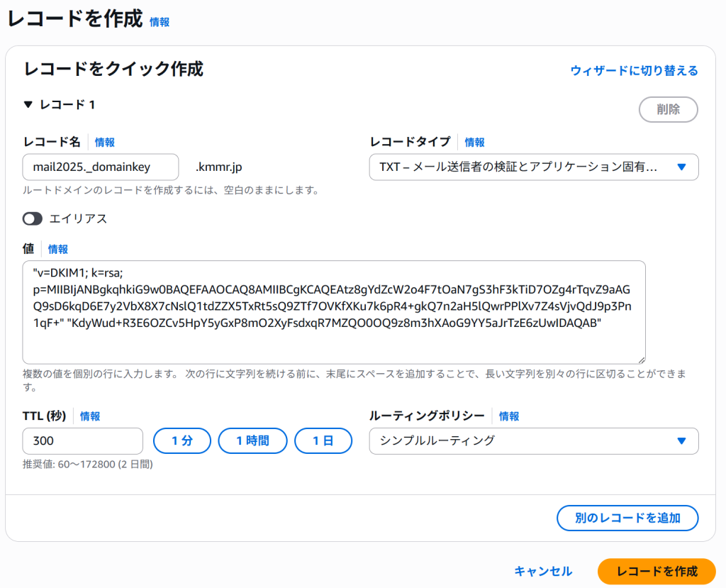Open the ルーティングポリシー dropdown

(533, 440)
